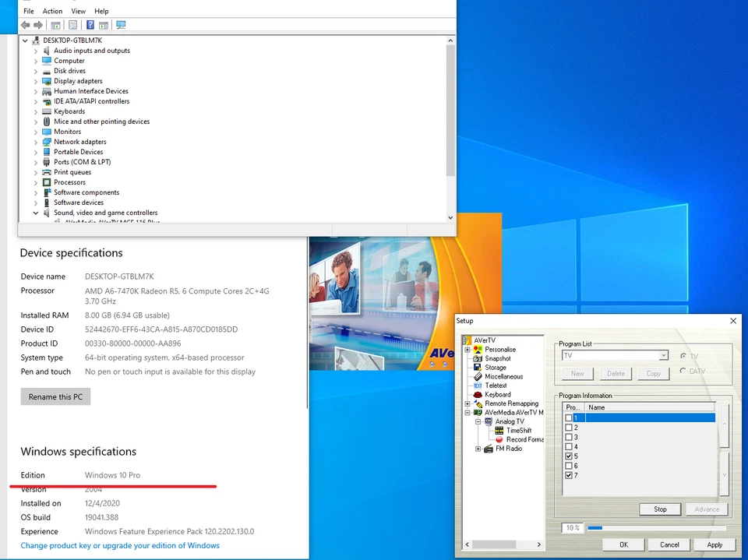Click the Rename this PC button
The image size is (748, 560).
point(55,396)
